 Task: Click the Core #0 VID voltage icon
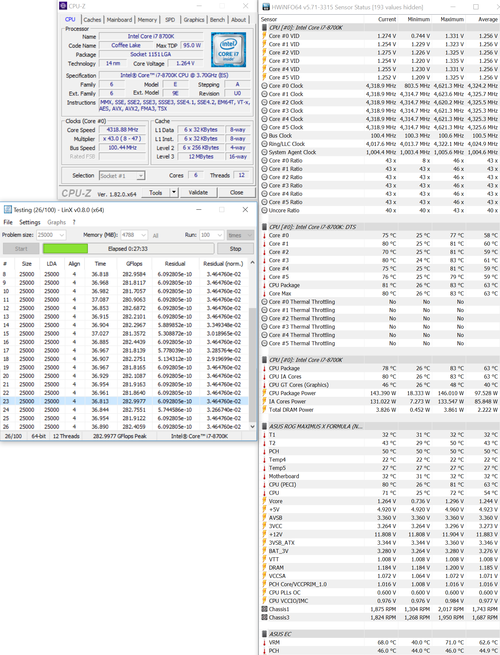(264, 36)
